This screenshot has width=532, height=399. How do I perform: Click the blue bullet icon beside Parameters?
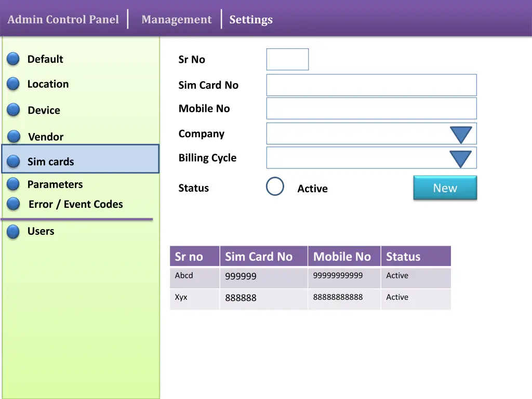click(x=13, y=184)
